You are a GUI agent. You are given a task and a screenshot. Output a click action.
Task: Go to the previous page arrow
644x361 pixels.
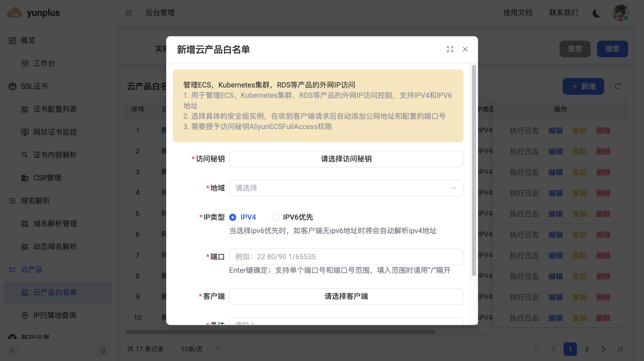554,349
